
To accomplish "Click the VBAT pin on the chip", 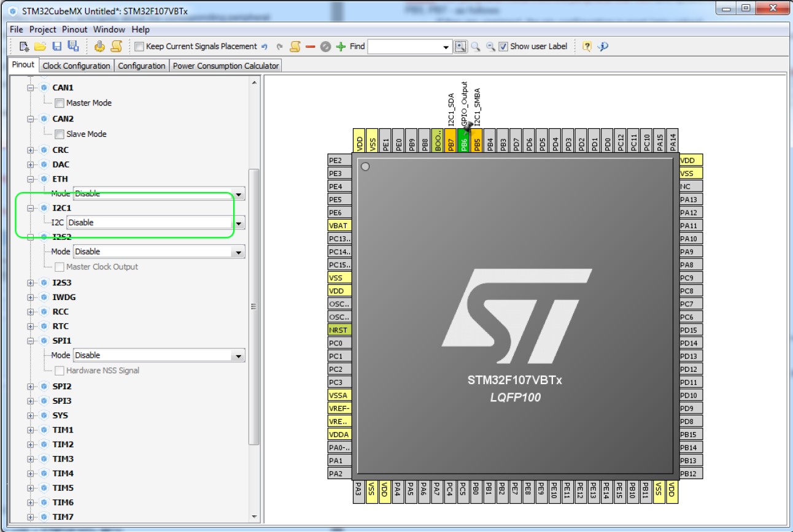I will coord(339,226).
